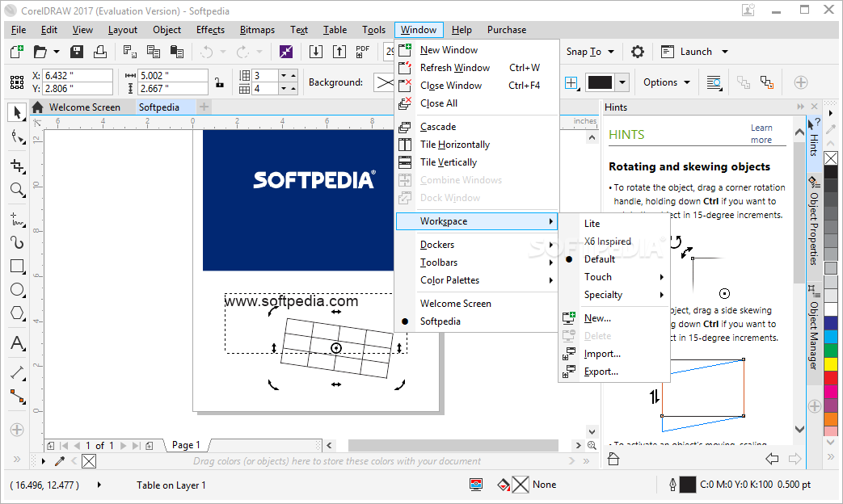Image resolution: width=843 pixels, height=504 pixels.
Task: Click the X position input field
Action: (78, 76)
